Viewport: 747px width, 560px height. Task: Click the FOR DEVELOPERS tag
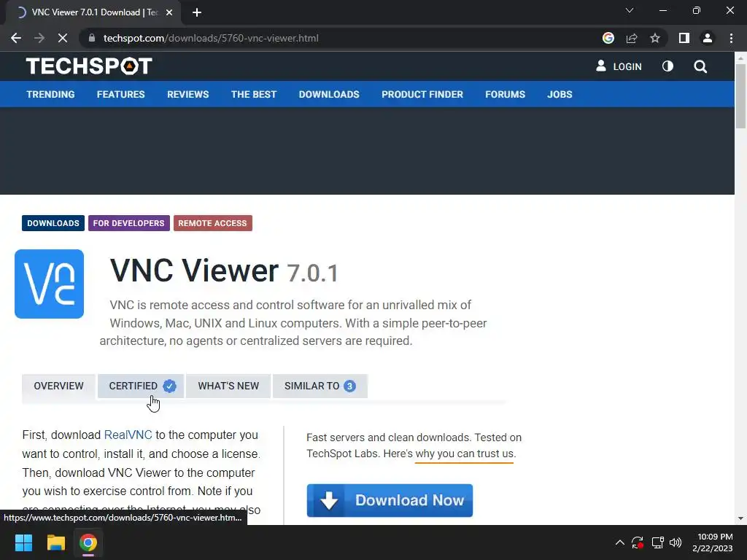point(128,223)
